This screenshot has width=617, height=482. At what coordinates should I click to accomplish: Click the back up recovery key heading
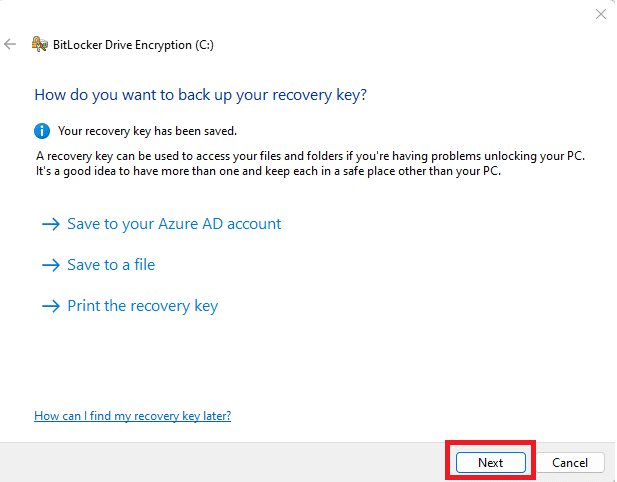201,95
